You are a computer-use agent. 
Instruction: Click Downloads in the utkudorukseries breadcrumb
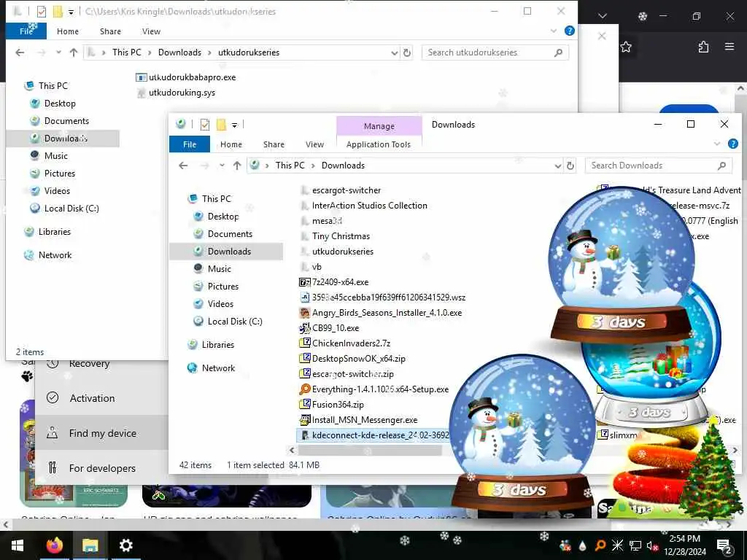(179, 52)
